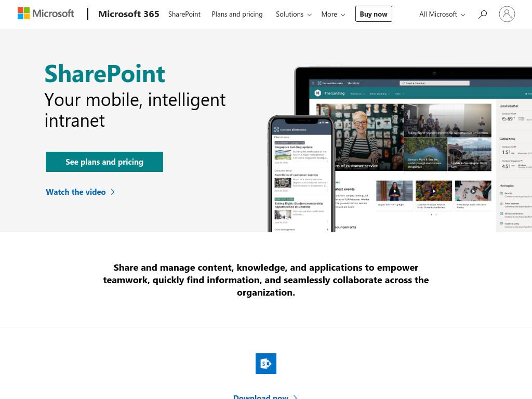Image resolution: width=532 pixels, height=399 pixels.
Task: Select the SharePoint nav item
Action: (x=184, y=14)
